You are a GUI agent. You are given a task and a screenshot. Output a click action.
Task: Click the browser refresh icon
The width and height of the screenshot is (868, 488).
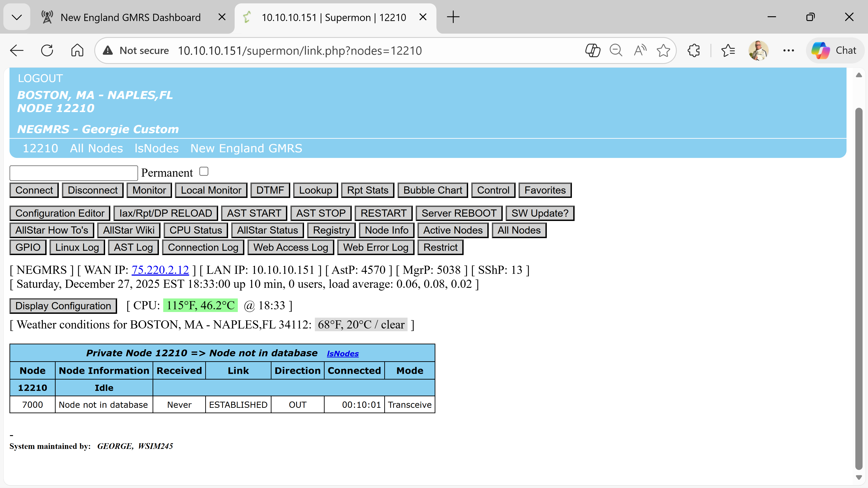click(x=47, y=51)
